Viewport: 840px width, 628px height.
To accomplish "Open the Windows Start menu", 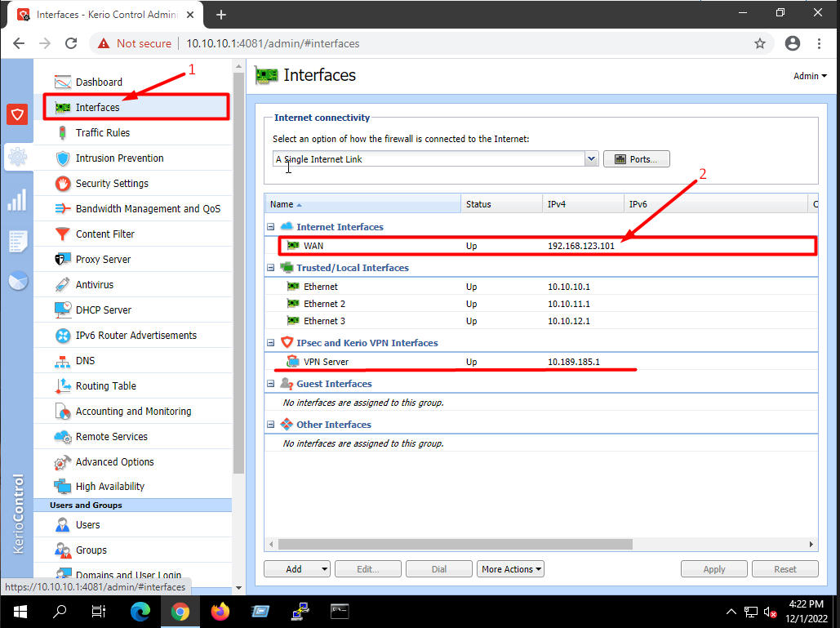I will (x=20, y=612).
